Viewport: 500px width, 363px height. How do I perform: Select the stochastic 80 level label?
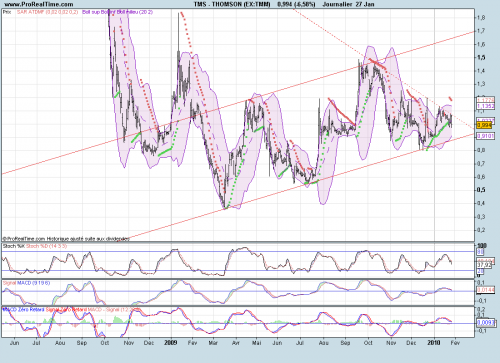[480, 252]
